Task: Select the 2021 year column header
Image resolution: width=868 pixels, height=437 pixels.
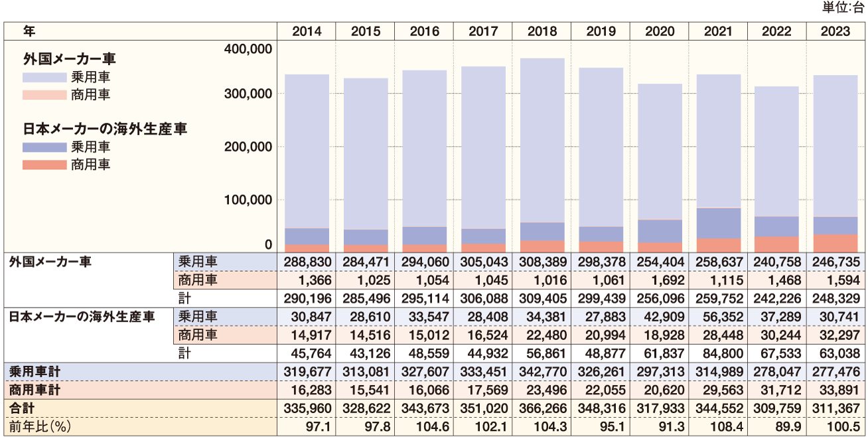Action: tap(719, 31)
